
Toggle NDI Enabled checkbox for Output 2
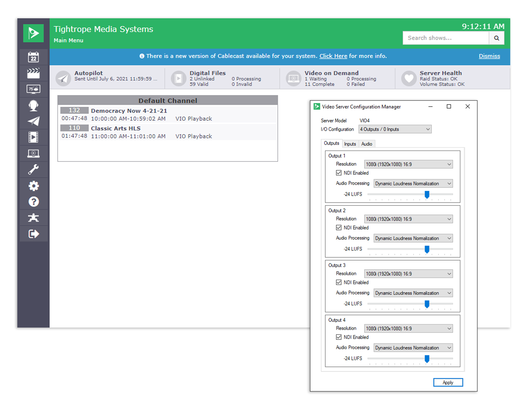tap(339, 228)
